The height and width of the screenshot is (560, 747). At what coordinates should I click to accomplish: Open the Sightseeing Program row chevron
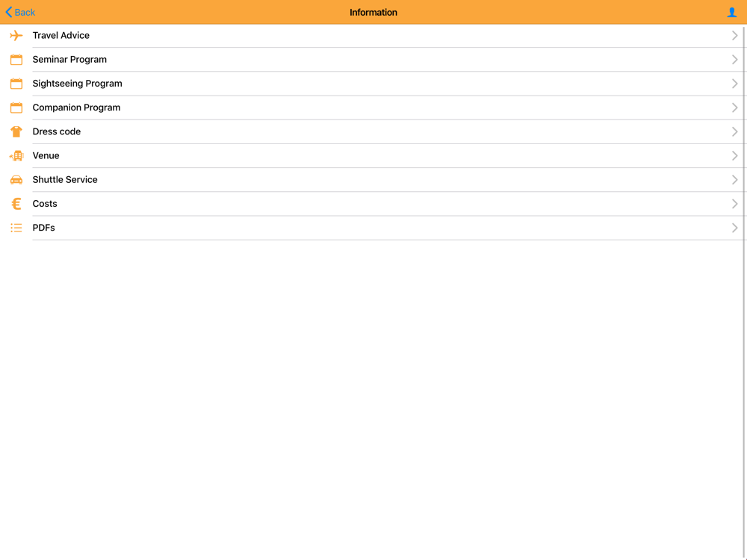point(734,84)
